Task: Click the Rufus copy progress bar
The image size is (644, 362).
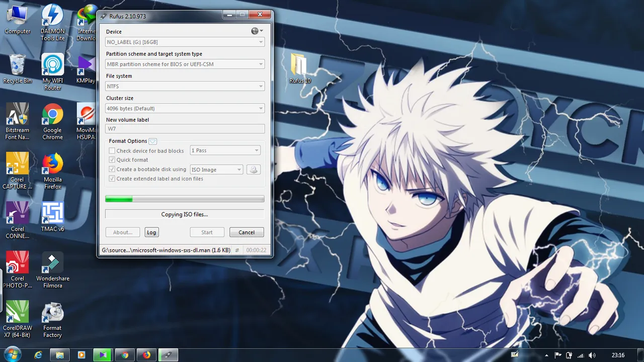Action: coord(185,199)
